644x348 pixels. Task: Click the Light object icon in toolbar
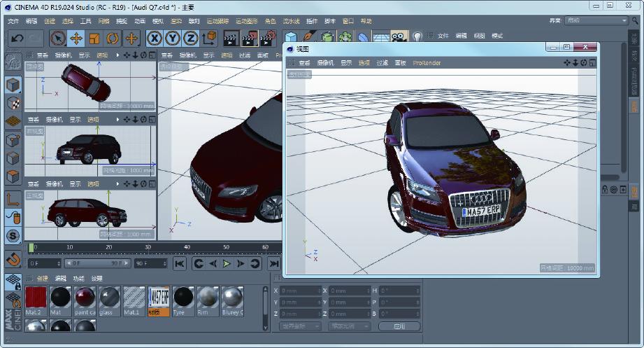tap(417, 37)
